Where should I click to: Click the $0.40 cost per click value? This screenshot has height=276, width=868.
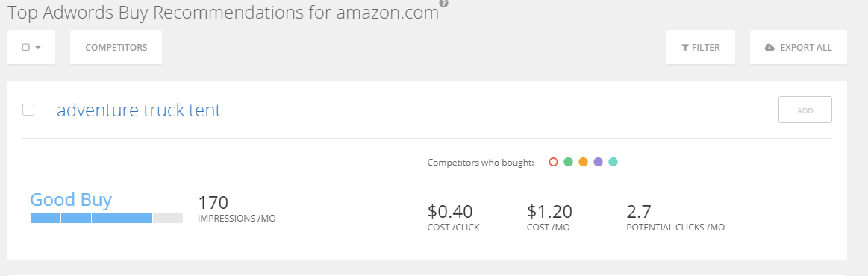(x=450, y=211)
